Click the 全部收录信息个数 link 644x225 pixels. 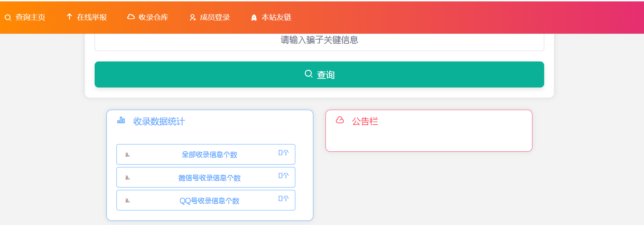210,155
